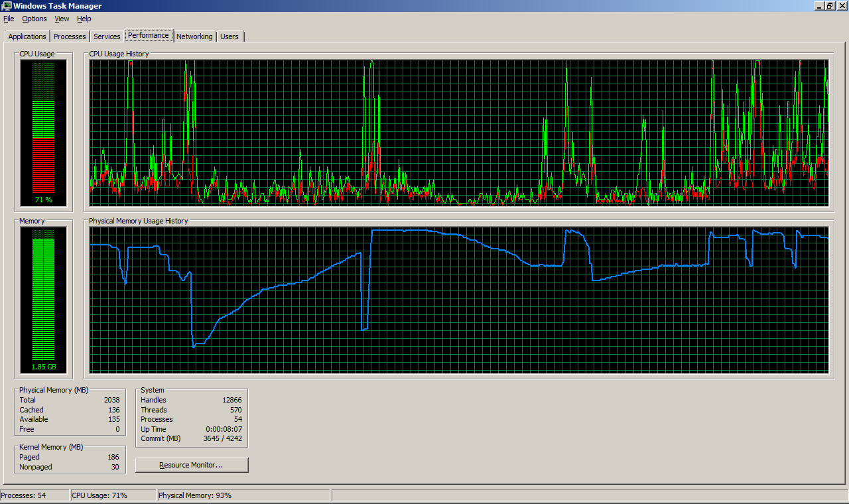Click the CPU Usage meter showing 71 %
Image resolution: width=849 pixels, height=504 pixels.
click(43, 133)
